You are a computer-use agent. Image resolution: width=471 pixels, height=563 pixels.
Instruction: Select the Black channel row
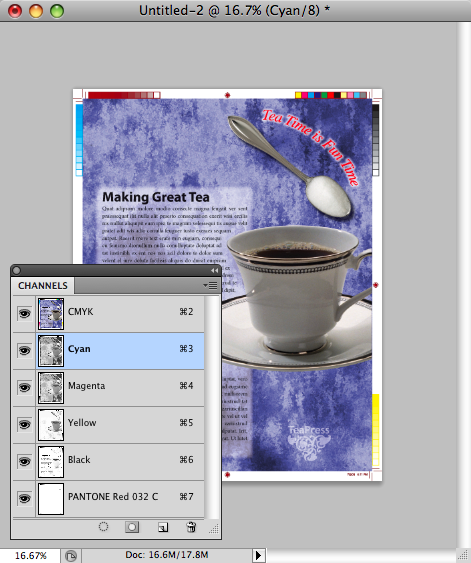[120, 462]
